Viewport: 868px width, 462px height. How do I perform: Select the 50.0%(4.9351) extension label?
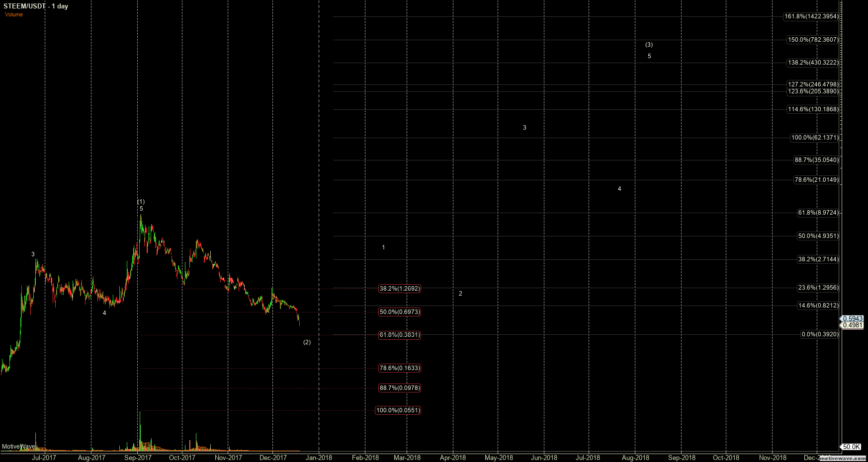point(818,236)
